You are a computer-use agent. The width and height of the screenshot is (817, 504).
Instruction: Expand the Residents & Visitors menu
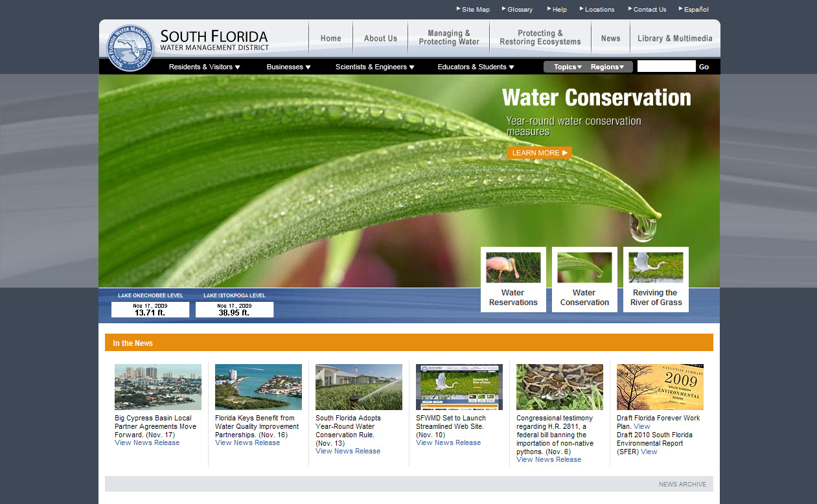click(x=205, y=67)
